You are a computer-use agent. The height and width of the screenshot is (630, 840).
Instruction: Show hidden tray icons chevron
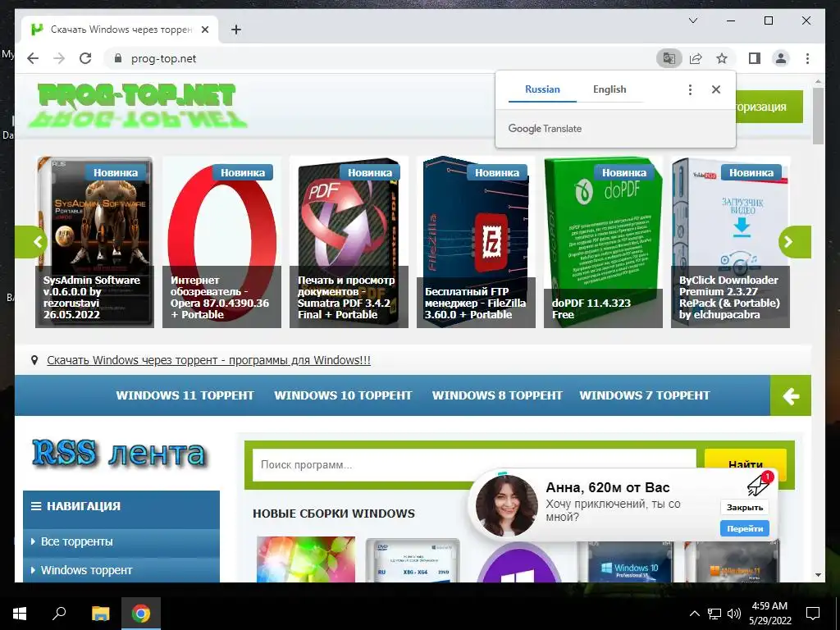(694, 614)
